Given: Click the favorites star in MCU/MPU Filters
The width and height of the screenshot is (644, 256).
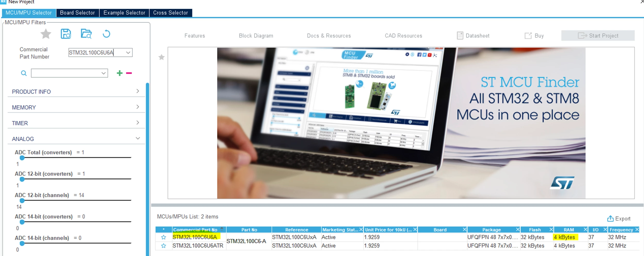Looking at the screenshot, I should click(x=46, y=34).
